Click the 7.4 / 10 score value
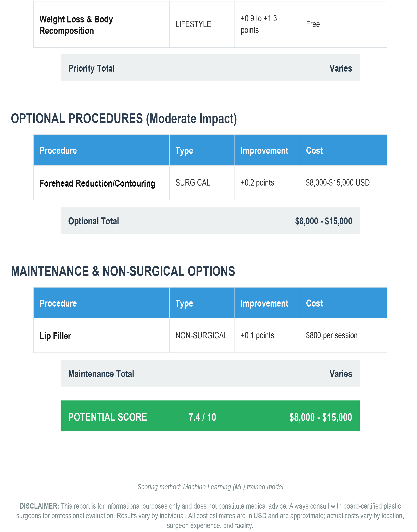Screen dimensions: 417x532 [x=202, y=417]
